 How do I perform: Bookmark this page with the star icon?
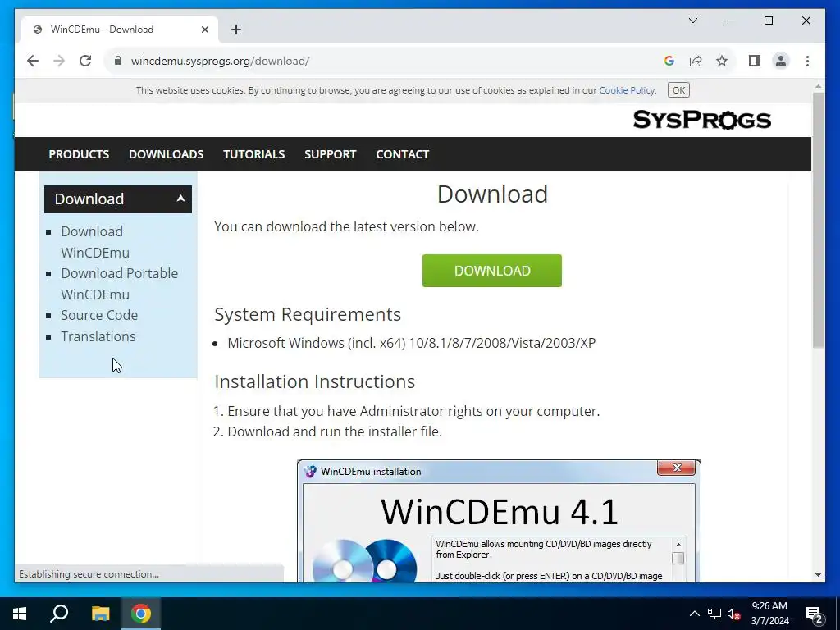point(722,61)
